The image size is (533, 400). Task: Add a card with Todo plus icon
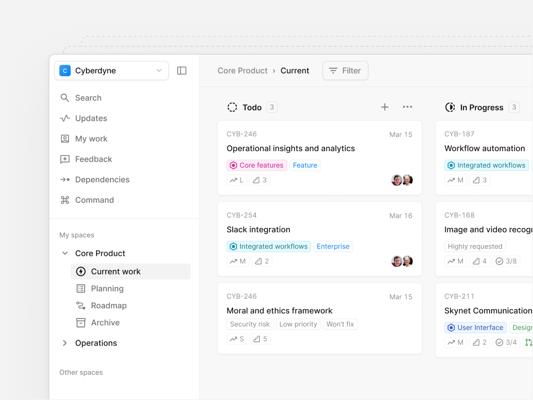coord(384,107)
